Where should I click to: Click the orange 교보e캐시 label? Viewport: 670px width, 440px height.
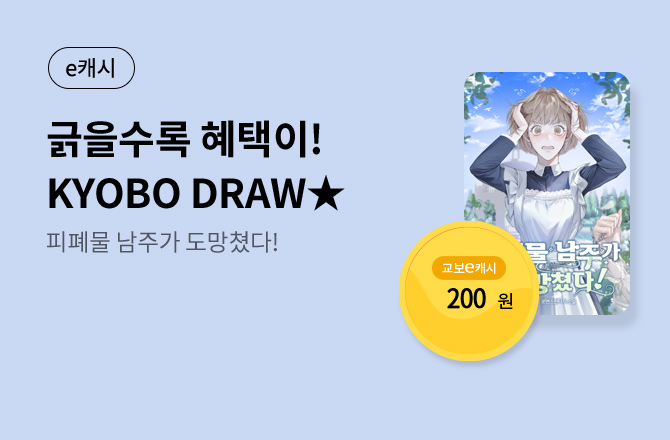click(x=469, y=268)
